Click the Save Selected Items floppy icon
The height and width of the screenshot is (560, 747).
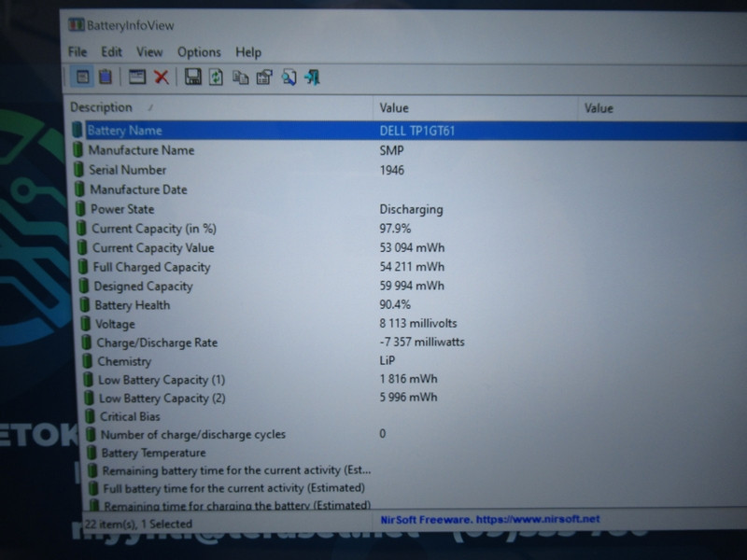point(192,77)
